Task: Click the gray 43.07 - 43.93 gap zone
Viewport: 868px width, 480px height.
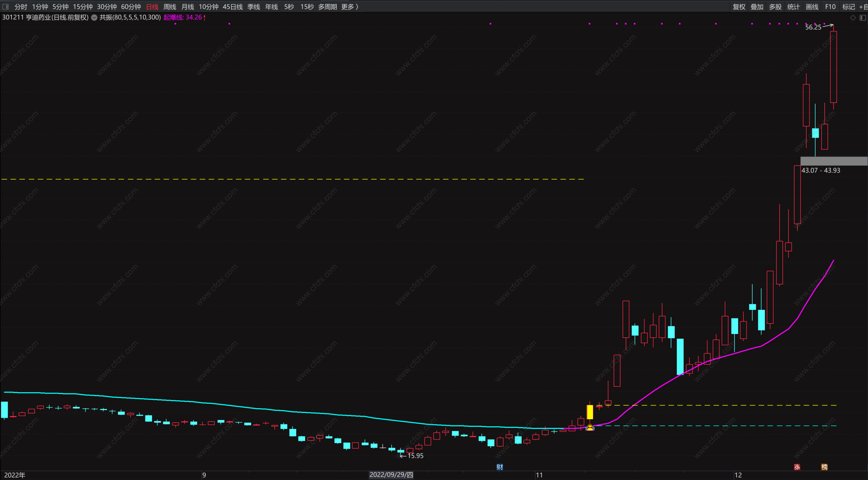Action: point(833,161)
